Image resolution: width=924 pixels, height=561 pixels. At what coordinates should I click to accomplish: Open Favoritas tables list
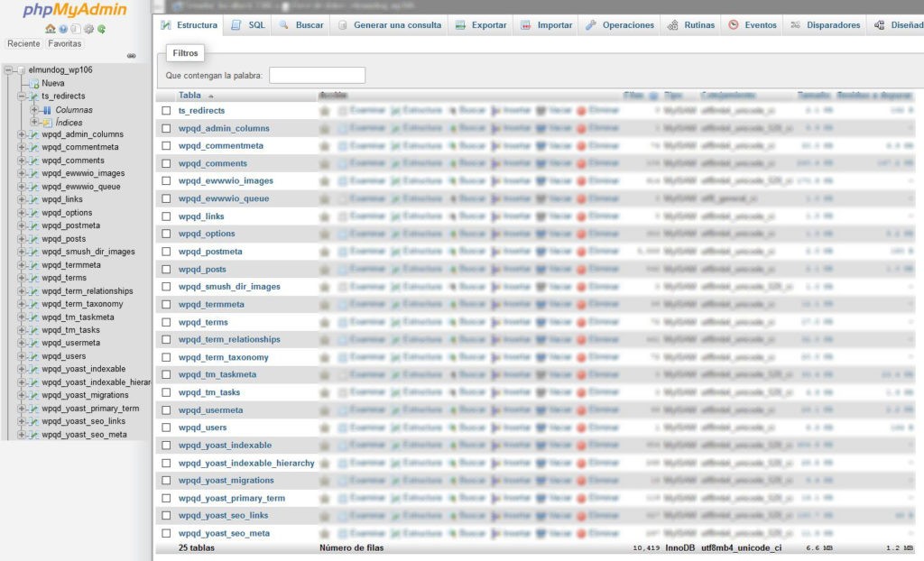[x=64, y=43]
